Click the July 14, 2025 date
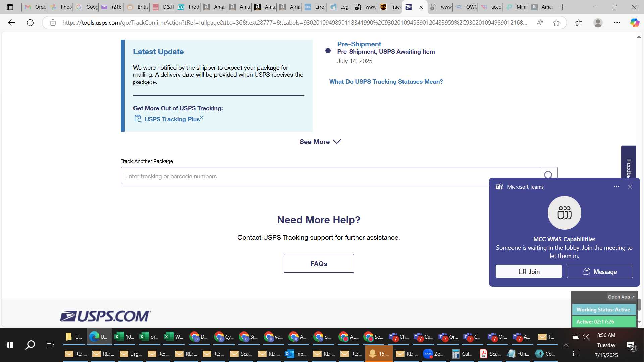This screenshot has width=644, height=362. (x=355, y=61)
